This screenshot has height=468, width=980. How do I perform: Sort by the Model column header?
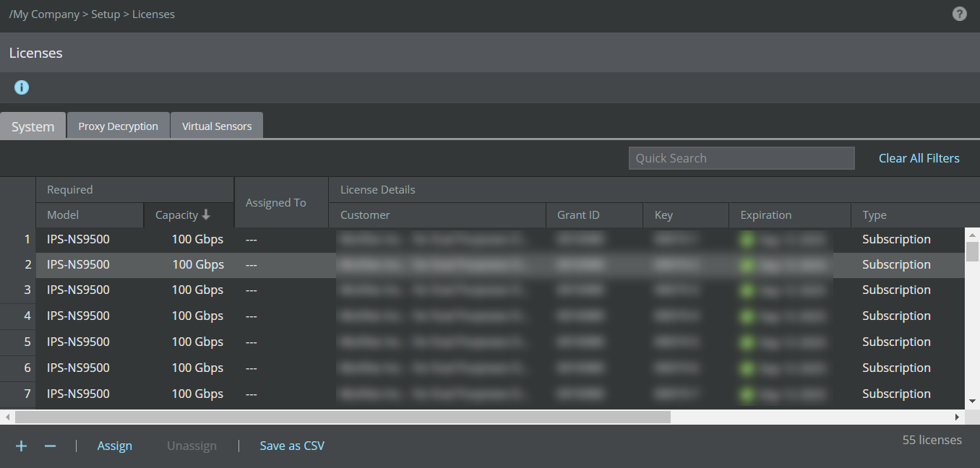(90, 215)
